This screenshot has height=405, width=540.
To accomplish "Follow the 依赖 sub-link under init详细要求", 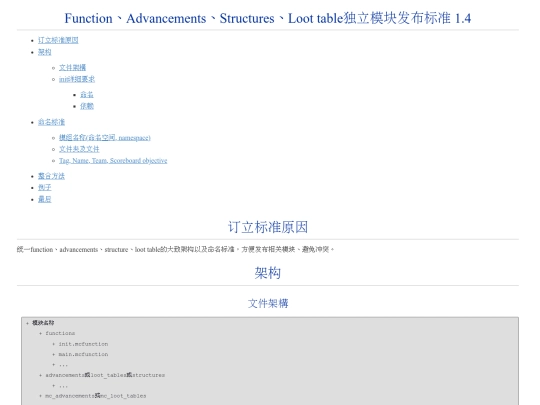I will pyautogui.click(x=87, y=106).
